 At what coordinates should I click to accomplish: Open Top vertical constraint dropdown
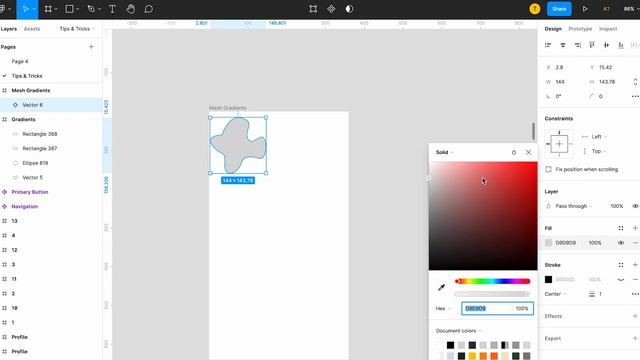coord(599,151)
